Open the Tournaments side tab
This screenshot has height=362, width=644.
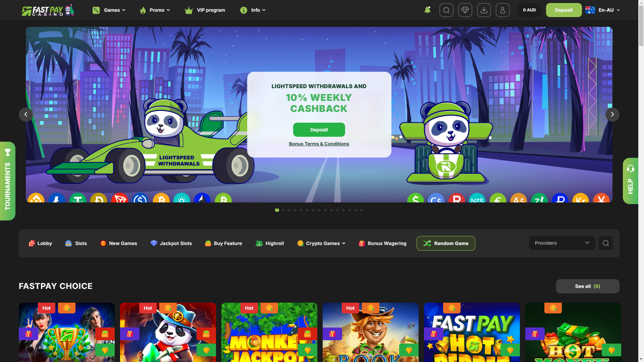pos(8,181)
